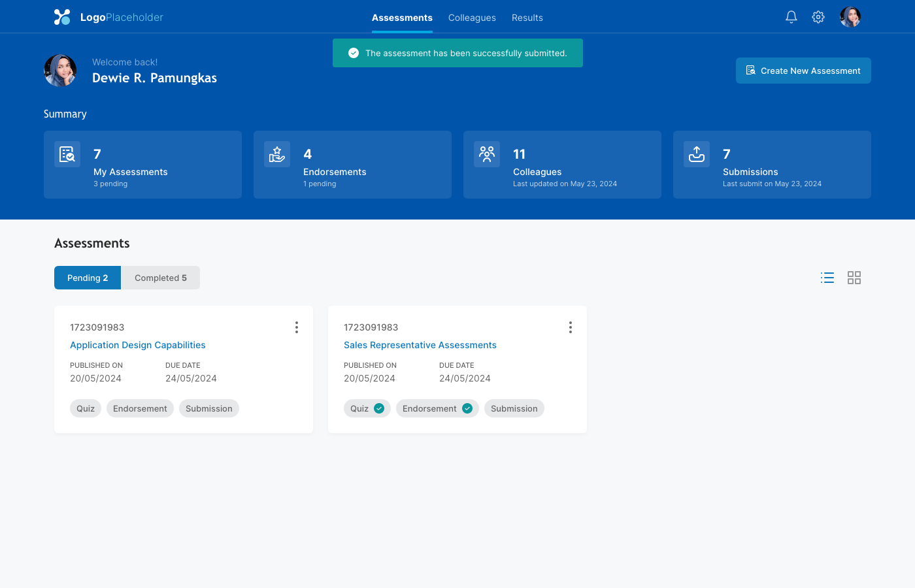Open the notifications bell
This screenshot has height=588, width=915.
791,17
